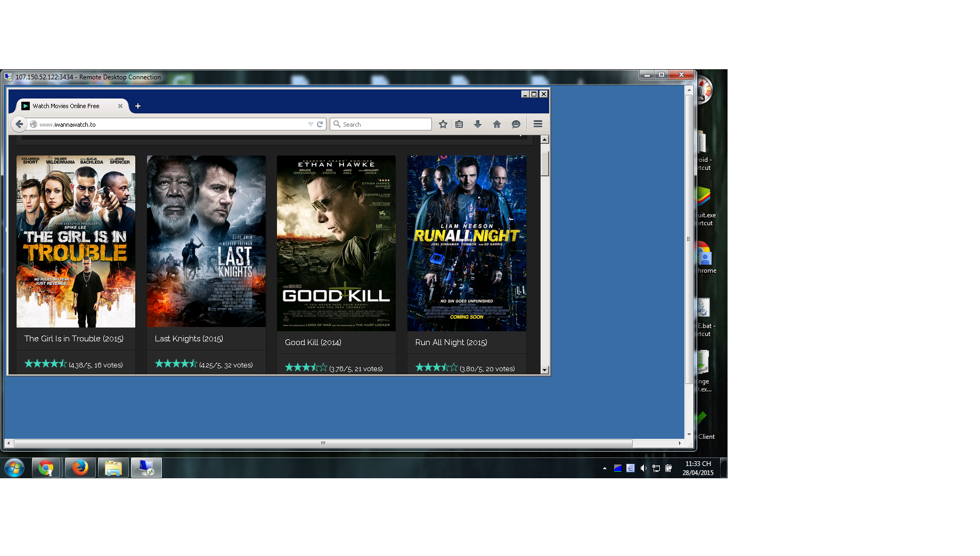Close the Watch Movies Online Free tab

[120, 106]
